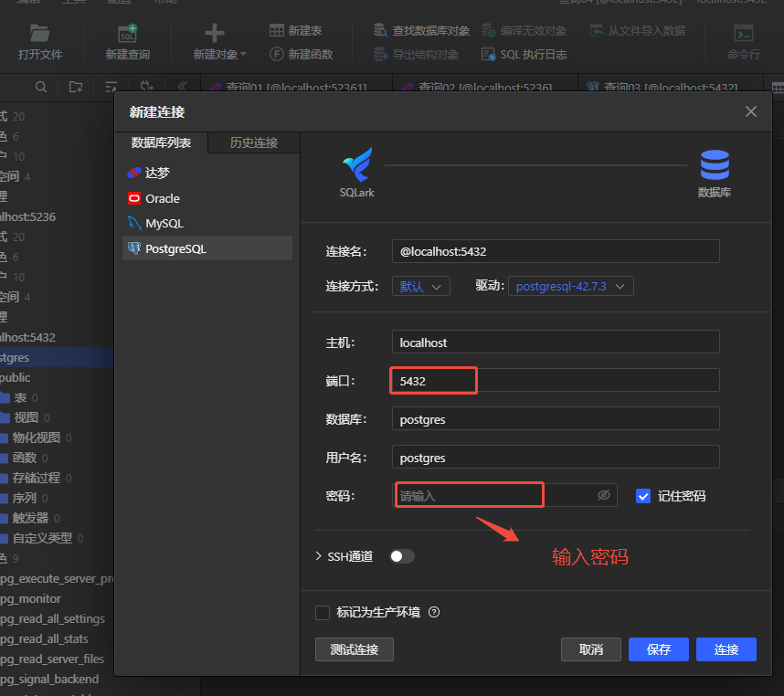The width and height of the screenshot is (784, 696).
Task: Click the 数据库 field showing postgres
Action: 556,419
